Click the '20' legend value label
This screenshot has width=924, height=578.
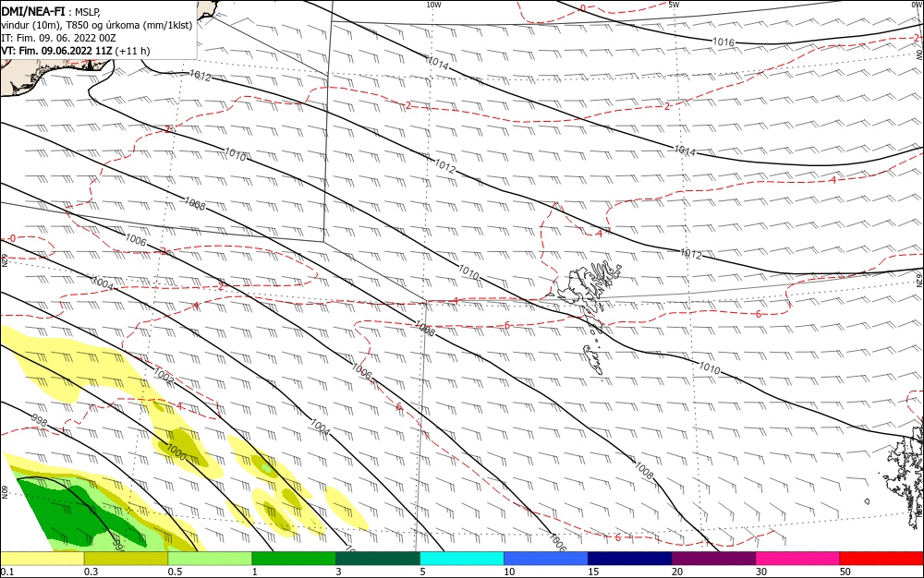click(677, 572)
